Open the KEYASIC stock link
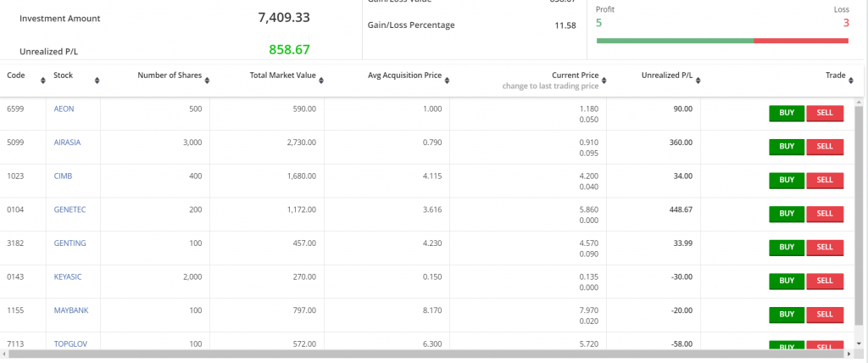Screen dimensions: 868x363 point(68,276)
